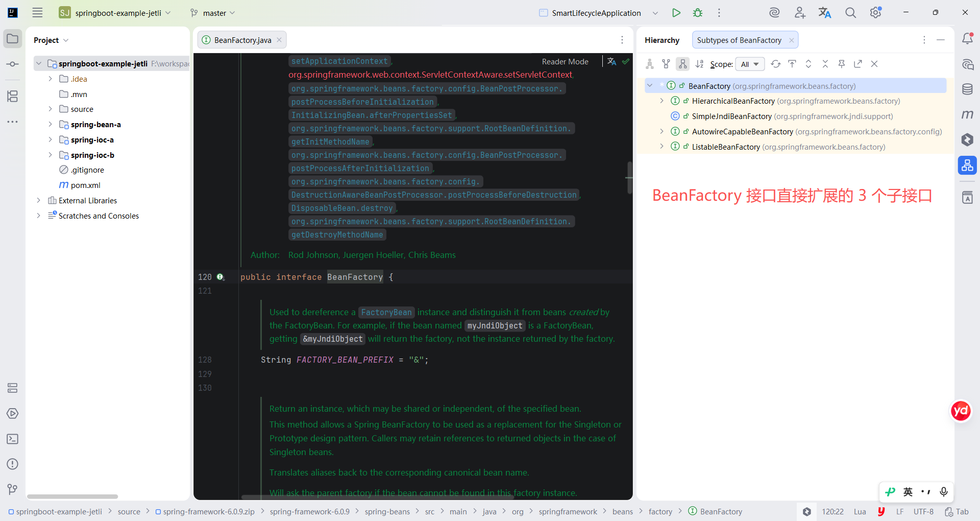Screen dimensions: 980x521
Task: Pin the Hierarchy tab
Action: [x=841, y=64]
